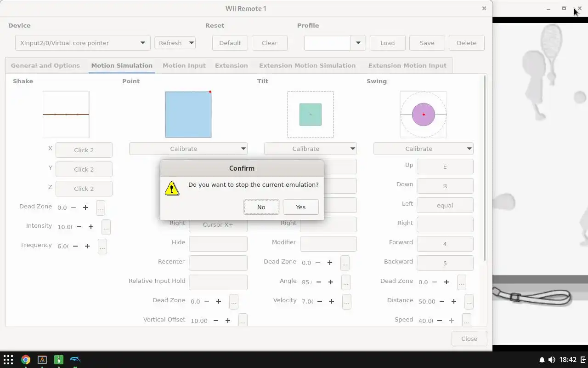Increase Shake Frequency with plus
The image size is (588, 368).
pos(87,246)
